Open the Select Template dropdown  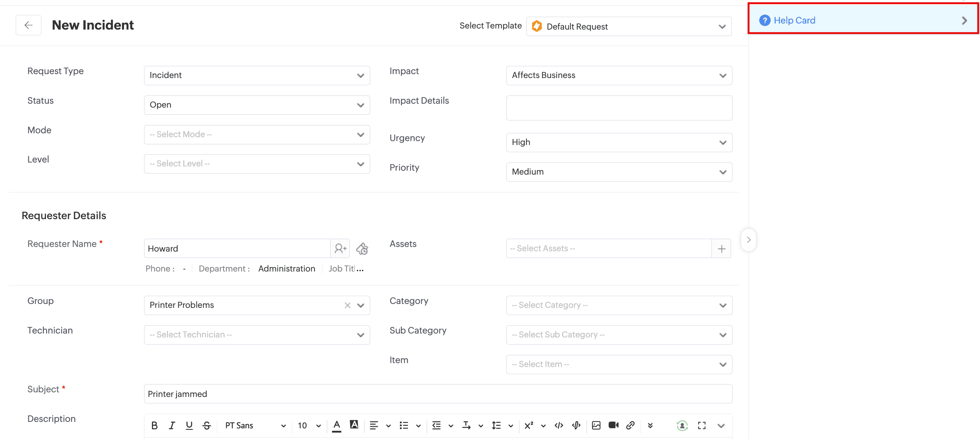[628, 26]
